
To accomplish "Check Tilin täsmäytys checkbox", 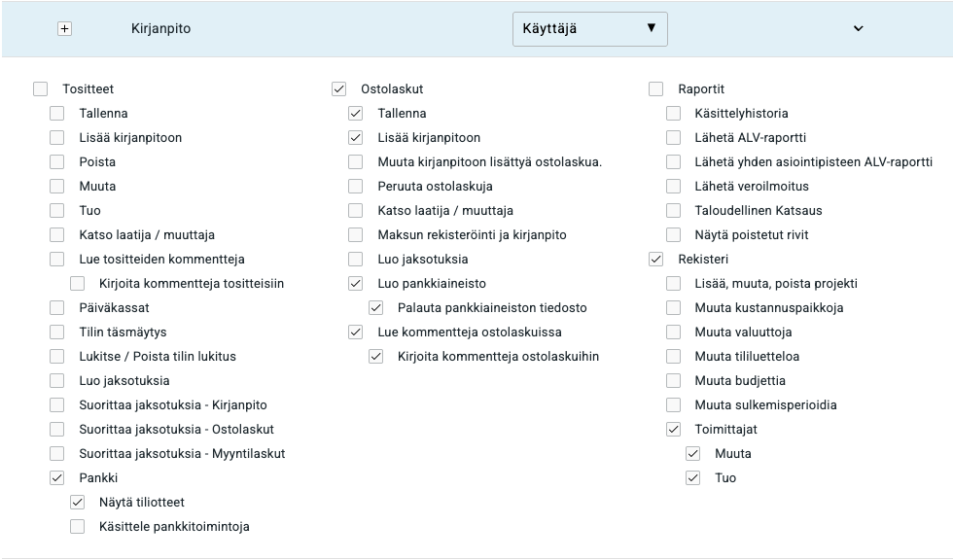I will tap(57, 332).
